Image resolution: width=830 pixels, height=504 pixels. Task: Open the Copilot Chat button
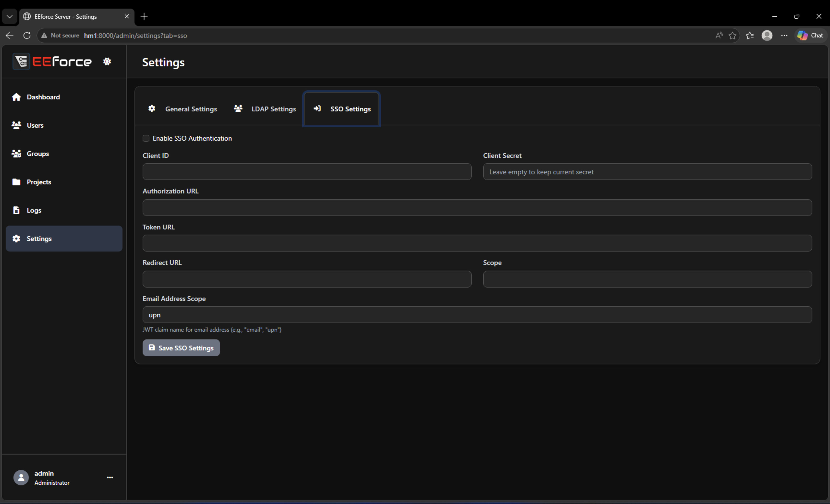point(811,35)
